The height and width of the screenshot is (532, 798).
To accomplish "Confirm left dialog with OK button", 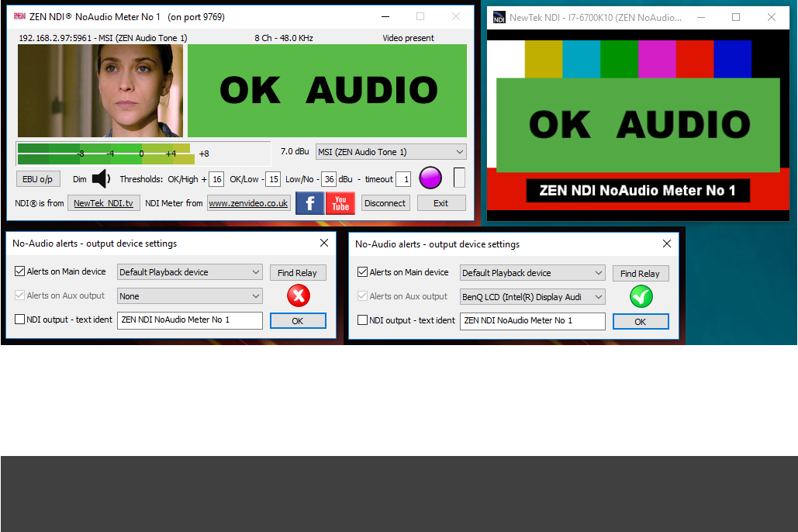I will click(298, 321).
